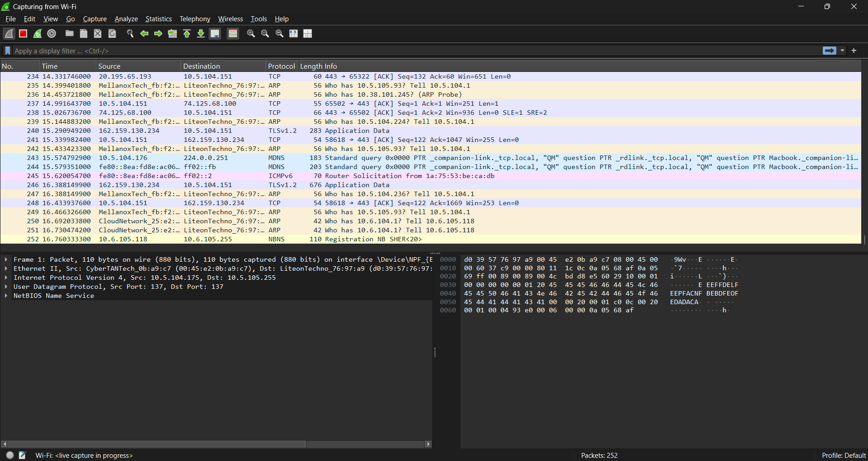Open capture options gear
Screen dimensions: 868x461
pos(52,33)
